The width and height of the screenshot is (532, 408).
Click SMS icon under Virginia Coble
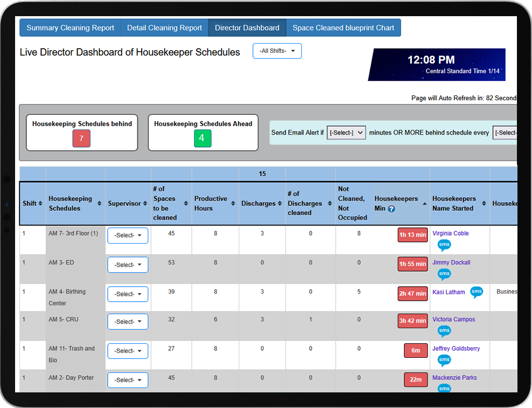click(444, 246)
